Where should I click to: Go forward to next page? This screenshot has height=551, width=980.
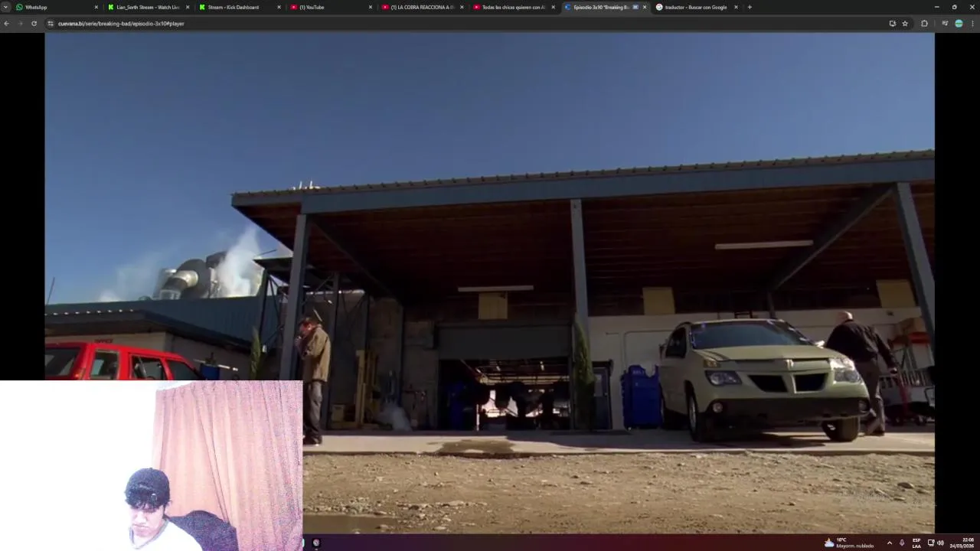[x=20, y=24]
